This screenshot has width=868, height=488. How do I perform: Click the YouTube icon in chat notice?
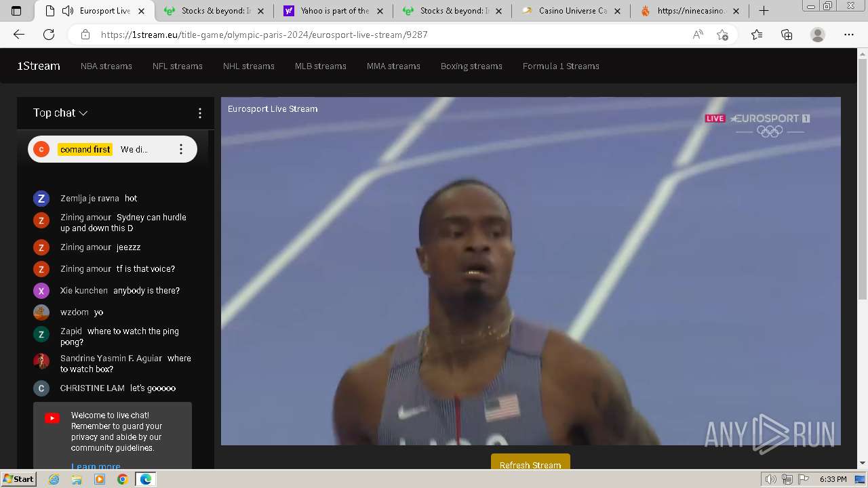point(52,418)
